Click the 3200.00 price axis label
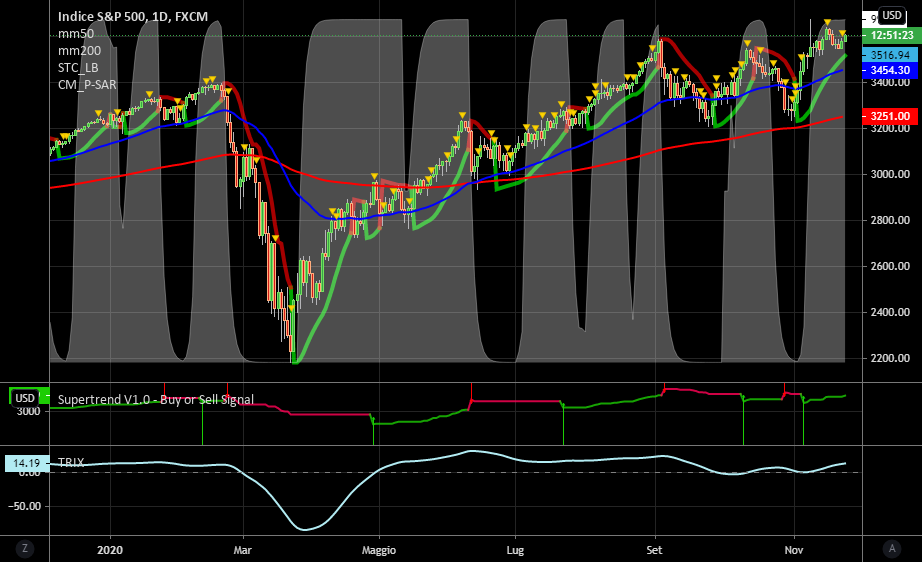Viewport: 922px width, 562px height. [890, 128]
